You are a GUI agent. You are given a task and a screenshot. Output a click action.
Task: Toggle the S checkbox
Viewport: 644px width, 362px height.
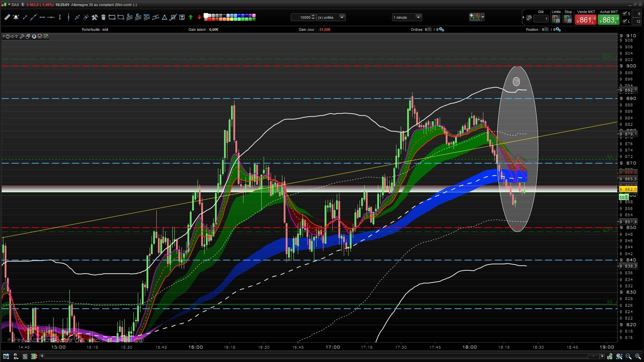(625, 14)
